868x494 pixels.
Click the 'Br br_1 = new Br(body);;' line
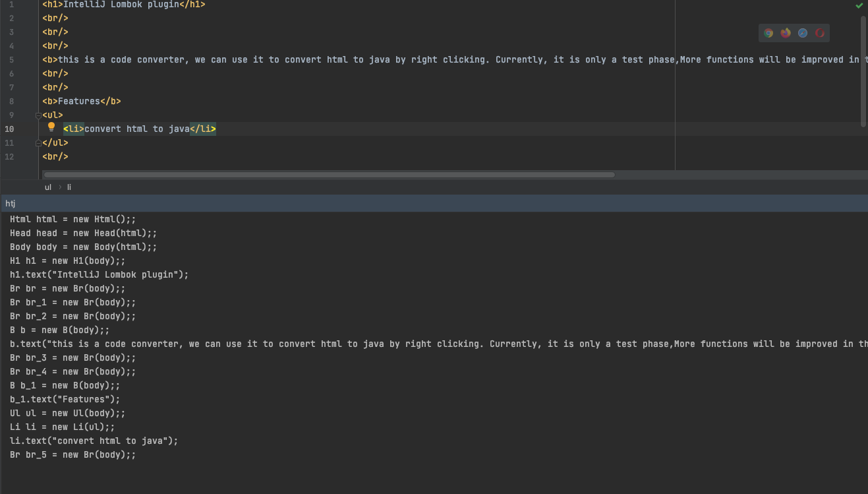[x=73, y=303]
